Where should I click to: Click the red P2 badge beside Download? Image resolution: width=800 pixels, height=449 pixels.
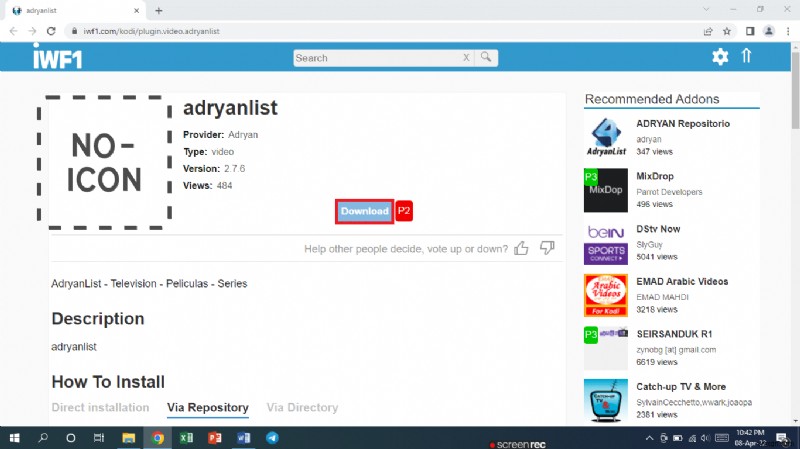pyautogui.click(x=404, y=211)
